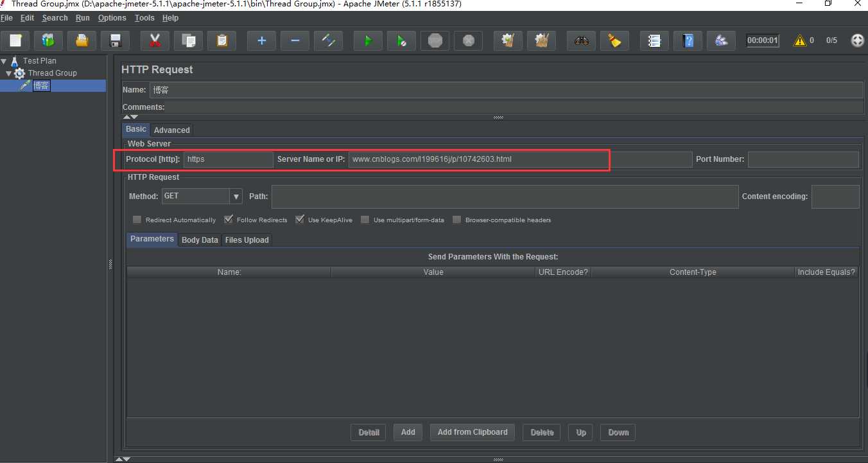Click the collapse arrows below Comments
The width and height of the screenshot is (868, 463).
[130, 117]
